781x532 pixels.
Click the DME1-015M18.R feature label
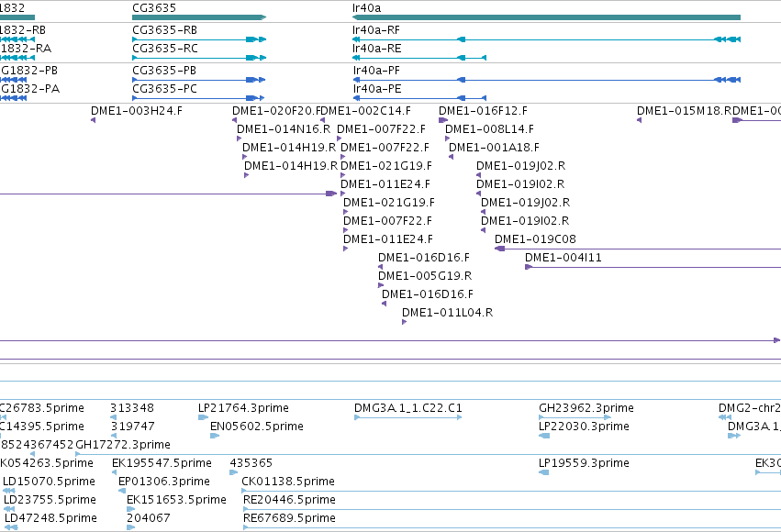pyautogui.click(x=685, y=110)
